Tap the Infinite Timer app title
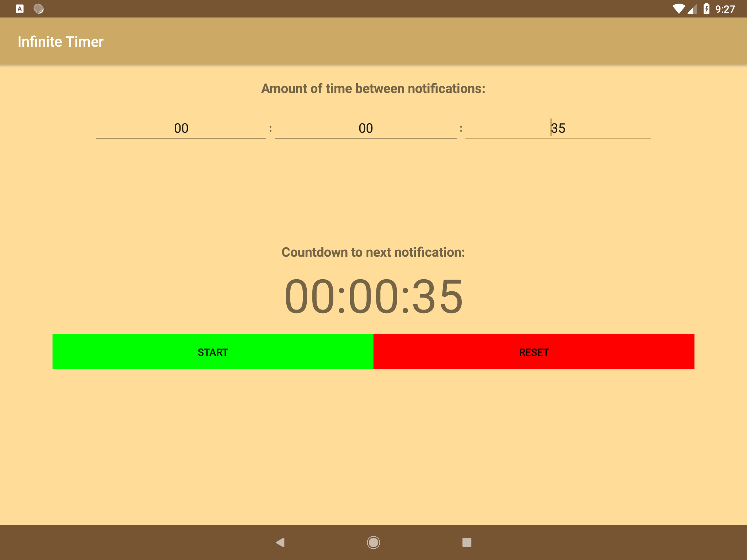 click(61, 42)
